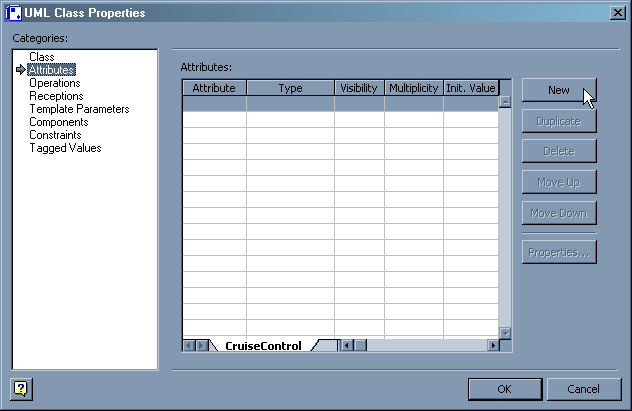Choose Template Parameters category

[79, 109]
